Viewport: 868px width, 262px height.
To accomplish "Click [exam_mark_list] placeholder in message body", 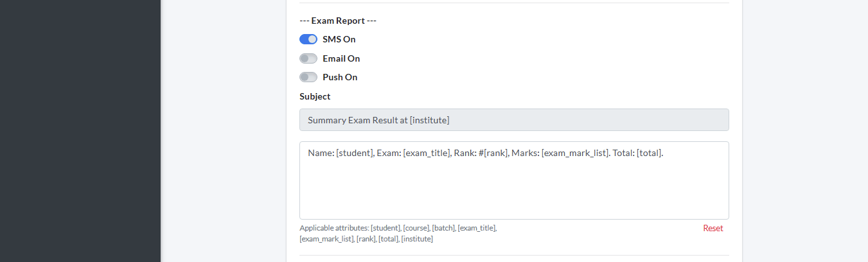I will click(x=575, y=153).
